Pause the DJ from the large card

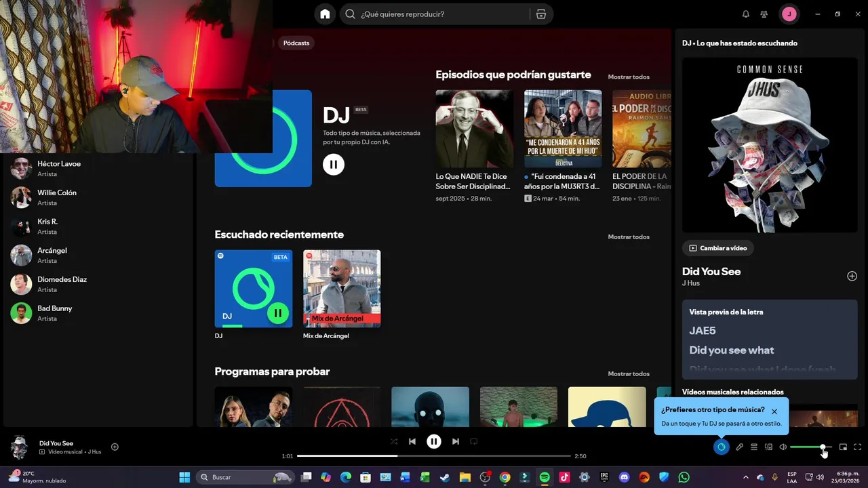pos(333,165)
